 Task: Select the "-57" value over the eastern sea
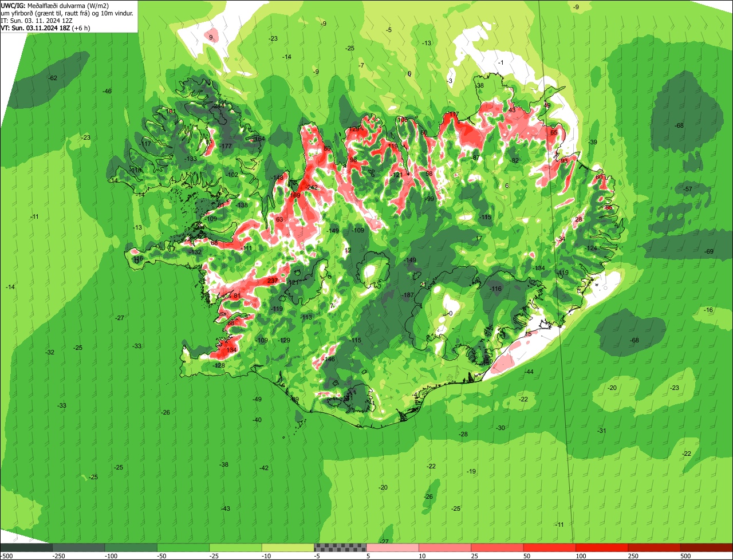688,189
